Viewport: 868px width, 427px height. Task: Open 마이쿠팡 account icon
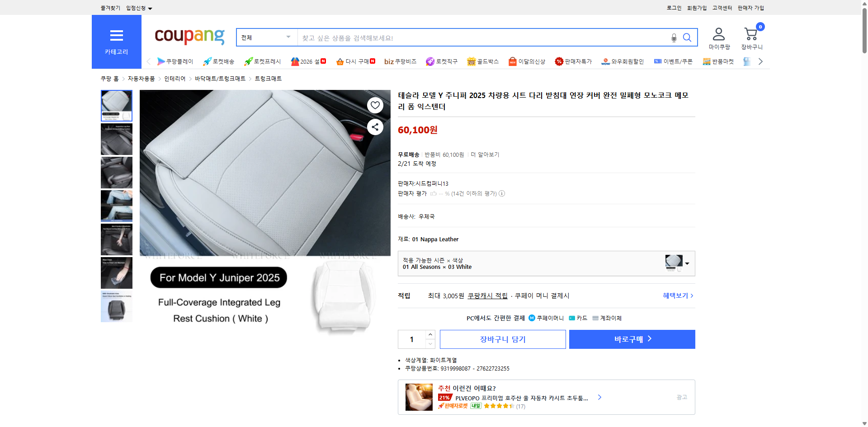click(718, 34)
